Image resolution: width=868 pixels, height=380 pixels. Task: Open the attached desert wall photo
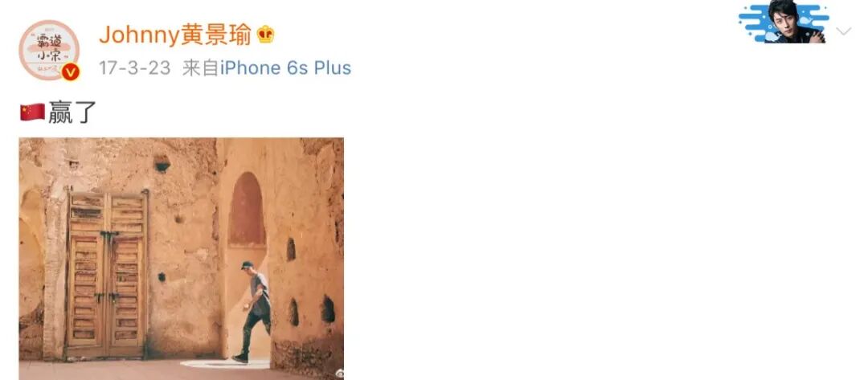coord(182,259)
